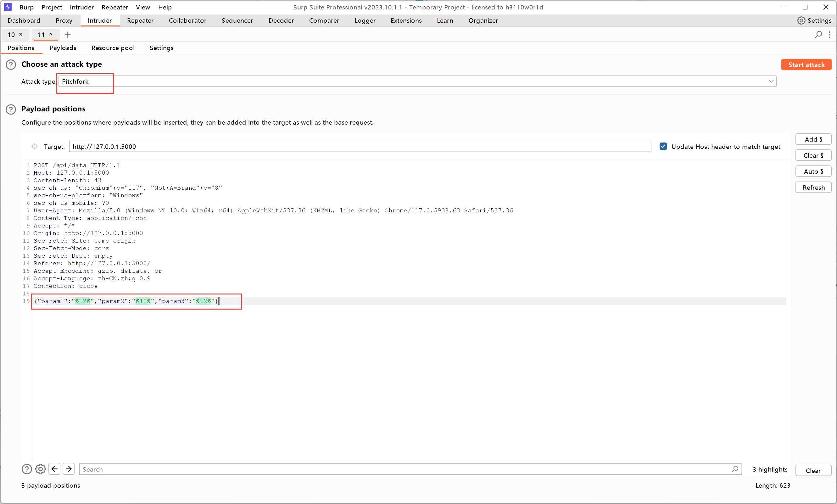The image size is (837, 504).
Task: Open the View menu
Action: click(143, 7)
